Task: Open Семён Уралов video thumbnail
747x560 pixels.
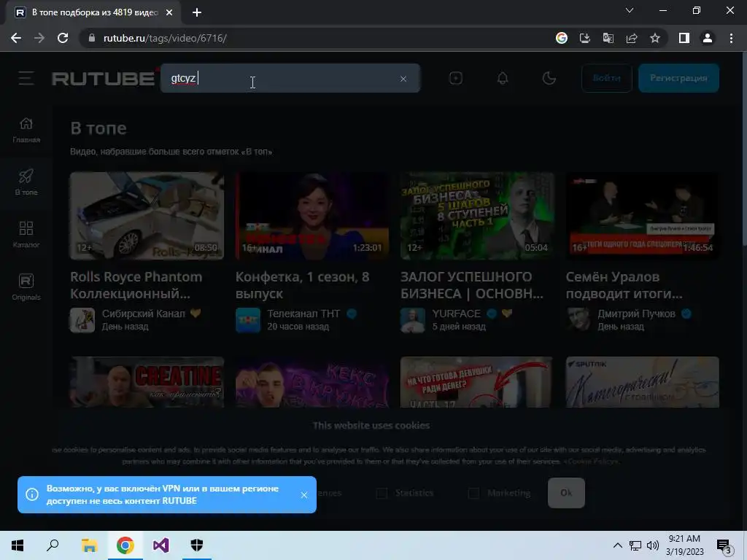Action: pos(642,216)
